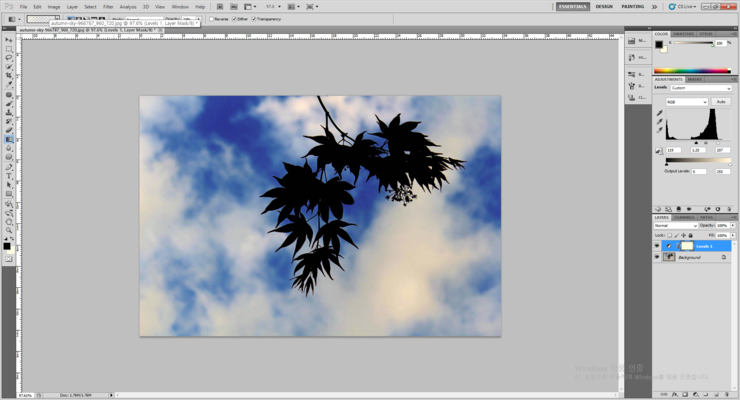
Task: Choose the Lasso tool
Action: [9, 58]
